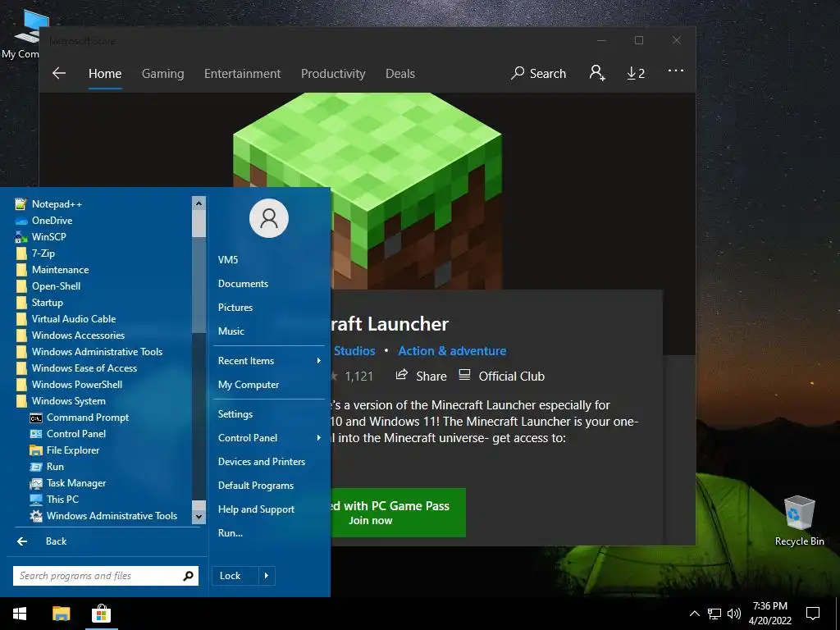Open the network tray icon
840x630 pixels.
[714, 614]
